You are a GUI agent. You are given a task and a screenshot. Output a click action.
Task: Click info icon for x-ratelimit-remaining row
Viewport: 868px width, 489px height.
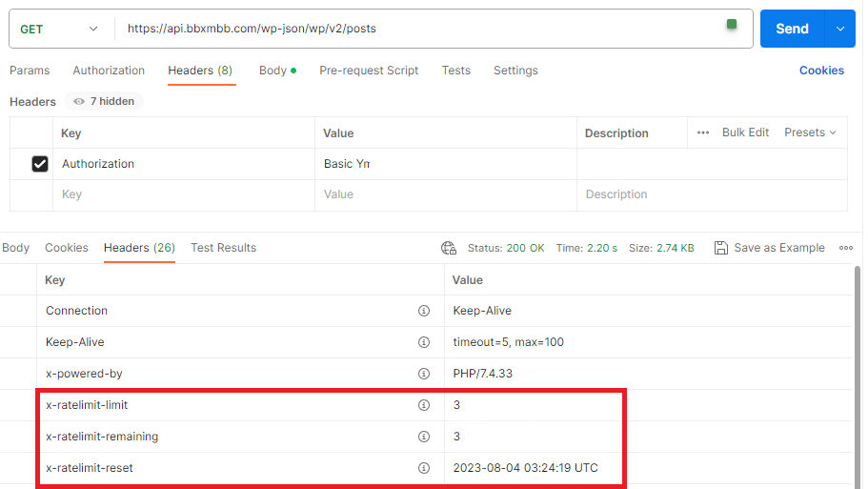424,437
